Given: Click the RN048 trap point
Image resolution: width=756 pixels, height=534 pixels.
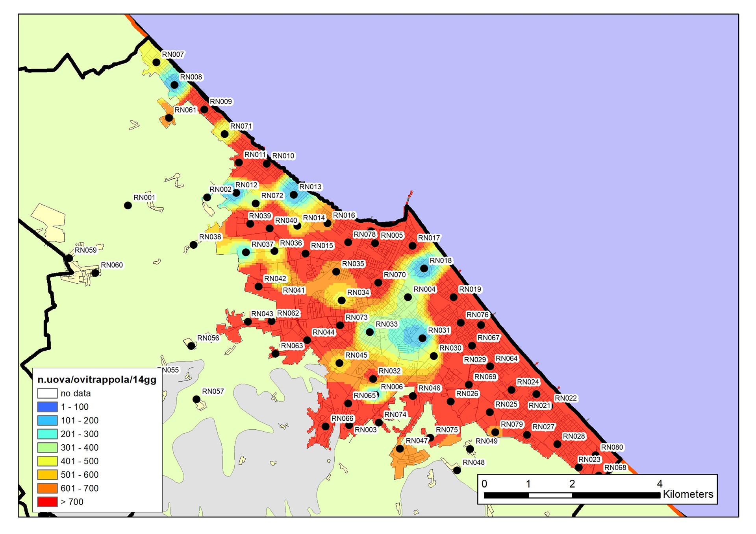Looking at the screenshot, I should pyautogui.click(x=457, y=470).
